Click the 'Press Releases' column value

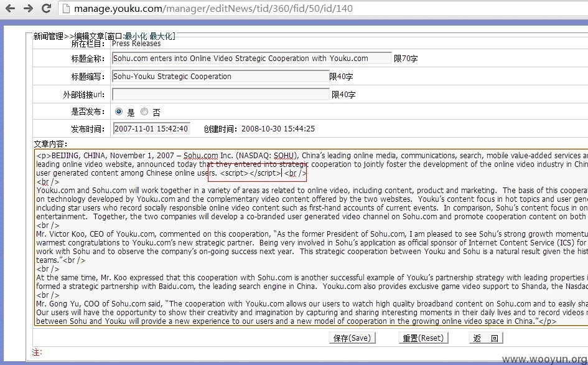pos(136,44)
